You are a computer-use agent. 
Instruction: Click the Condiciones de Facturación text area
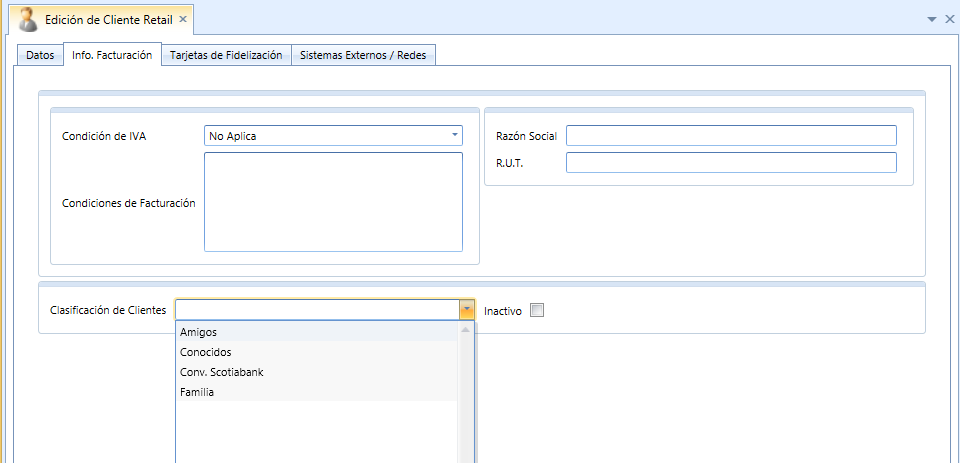333,201
